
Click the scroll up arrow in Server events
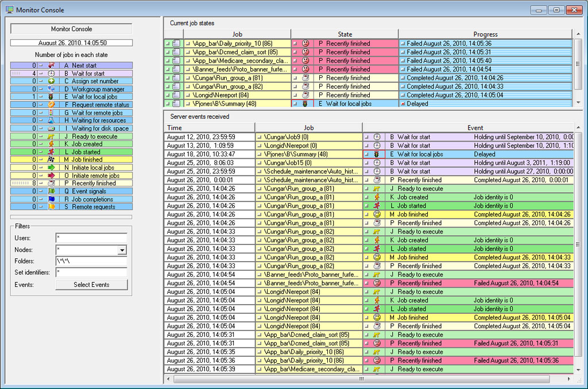tap(578, 127)
